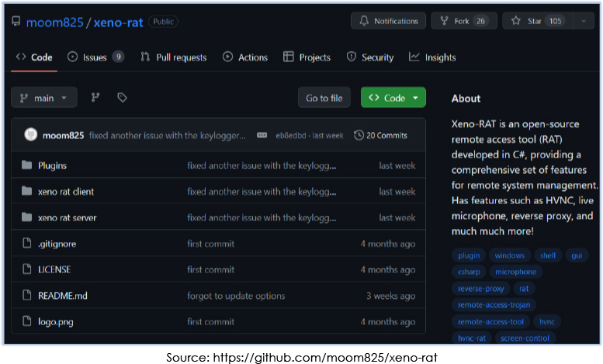603x364 pixels.
Task: Open the Plugins folder
Action: click(x=52, y=166)
